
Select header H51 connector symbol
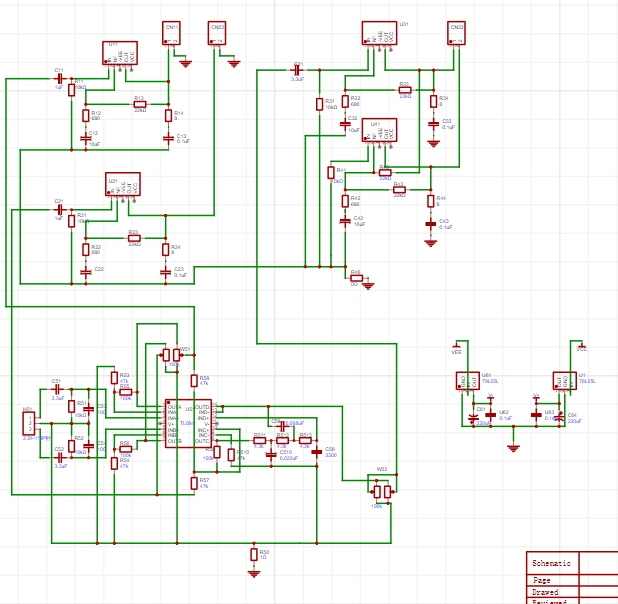(29, 423)
